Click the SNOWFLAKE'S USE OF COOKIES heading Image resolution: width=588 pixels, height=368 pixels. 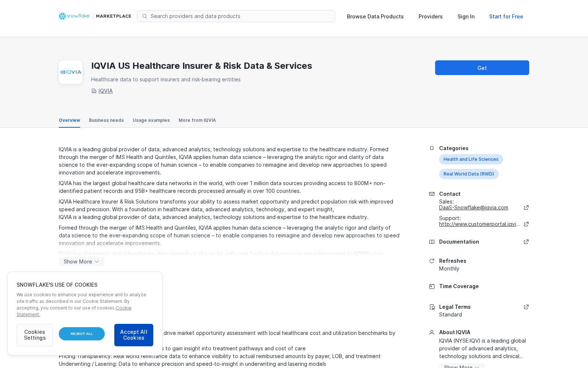click(57, 285)
